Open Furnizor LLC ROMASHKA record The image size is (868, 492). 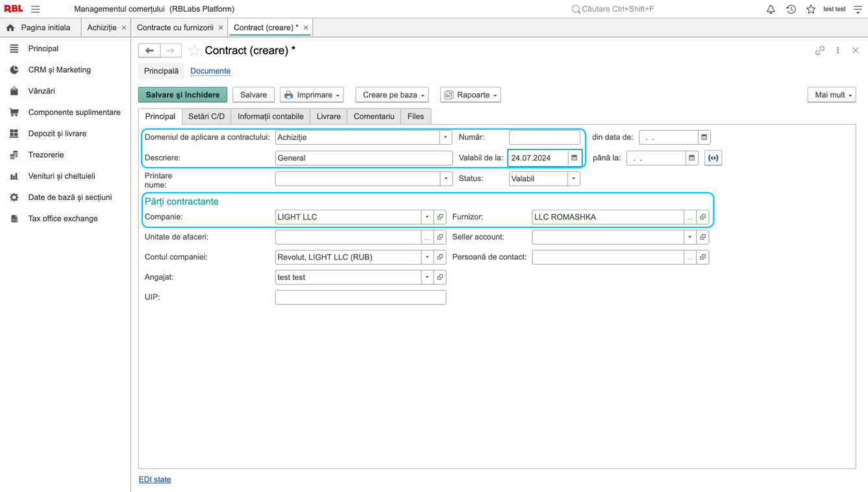tap(702, 217)
